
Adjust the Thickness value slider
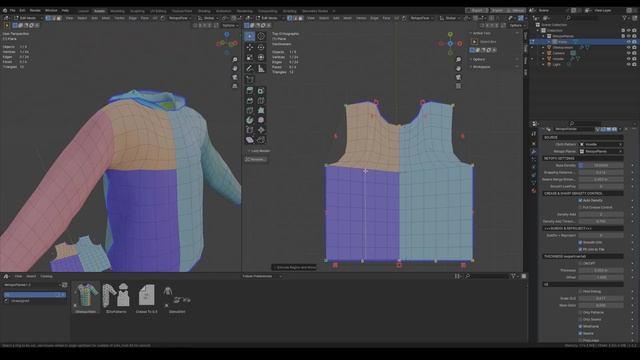601,270
